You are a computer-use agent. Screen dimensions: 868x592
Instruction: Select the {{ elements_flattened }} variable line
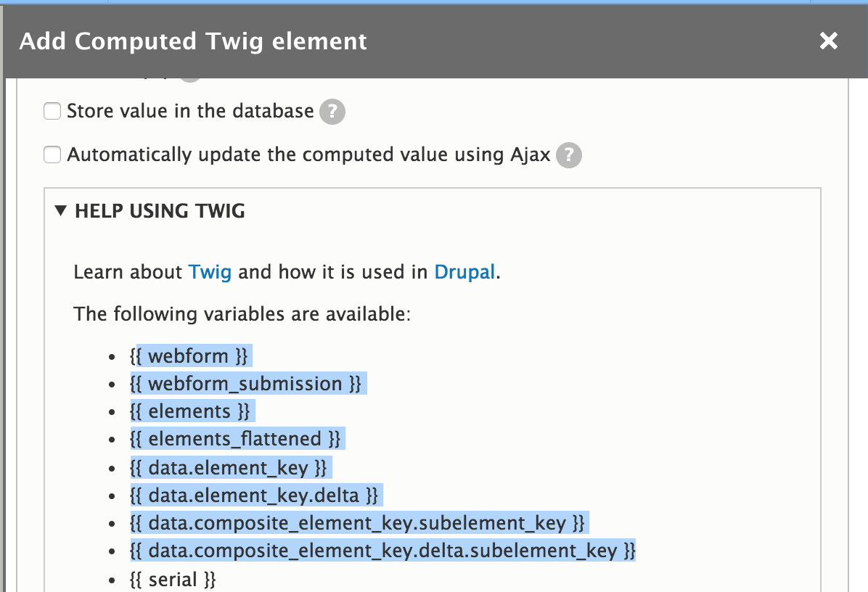point(234,439)
